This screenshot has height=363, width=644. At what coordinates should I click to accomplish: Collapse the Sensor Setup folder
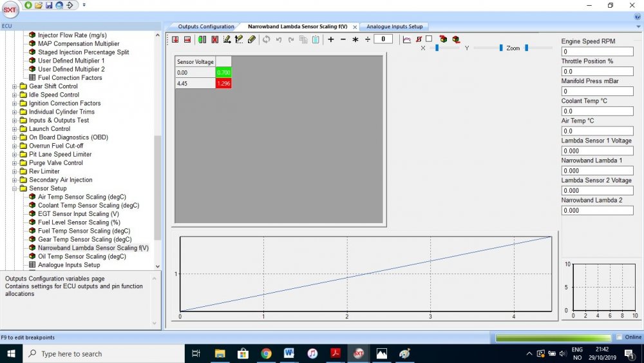tap(15, 189)
